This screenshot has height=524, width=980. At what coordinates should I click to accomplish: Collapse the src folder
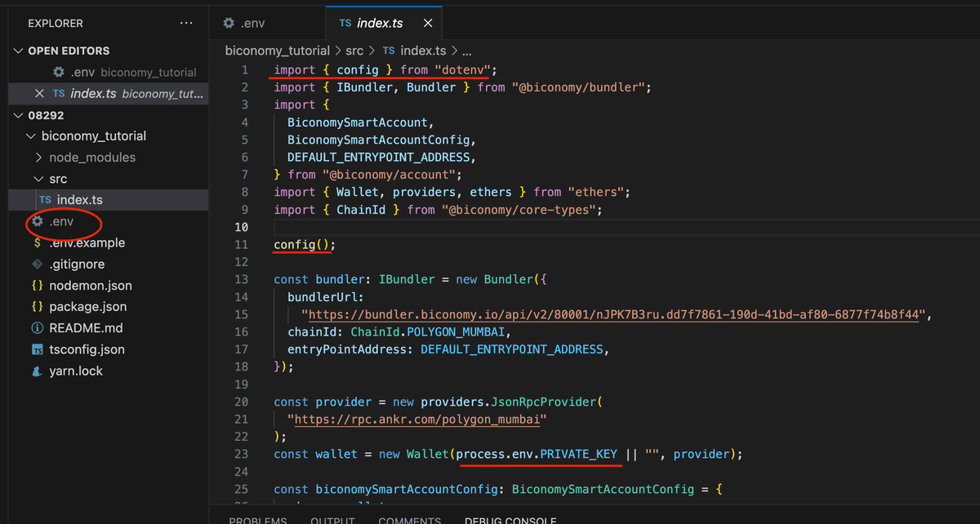point(38,179)
